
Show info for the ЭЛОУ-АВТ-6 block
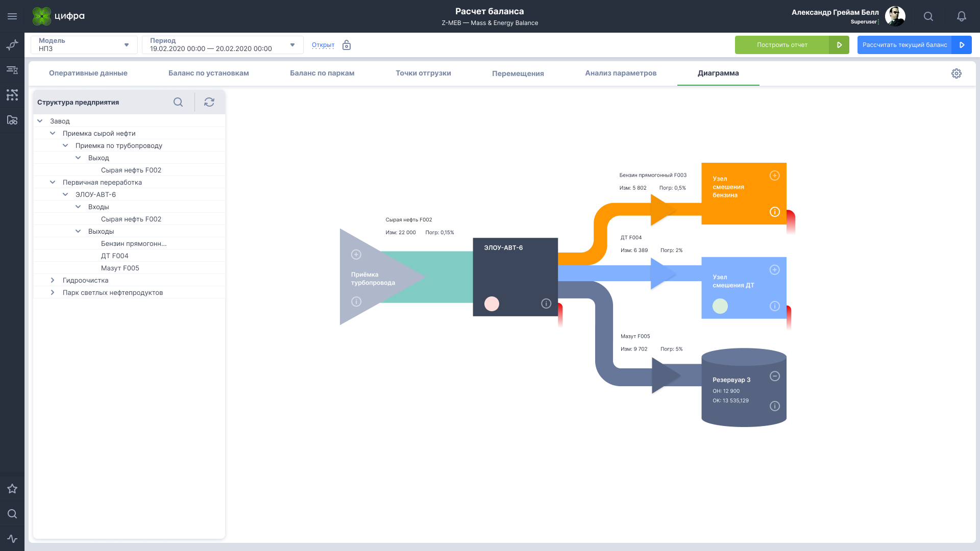pyautogui.click(x=546, y=304)
